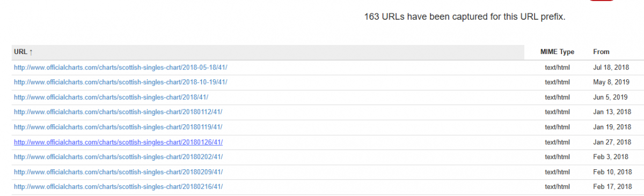Screen dimensions: 644x196
Task: Open the 2018-10-19 scottish-singles-chart URL
Action: (x=121, y=82)
